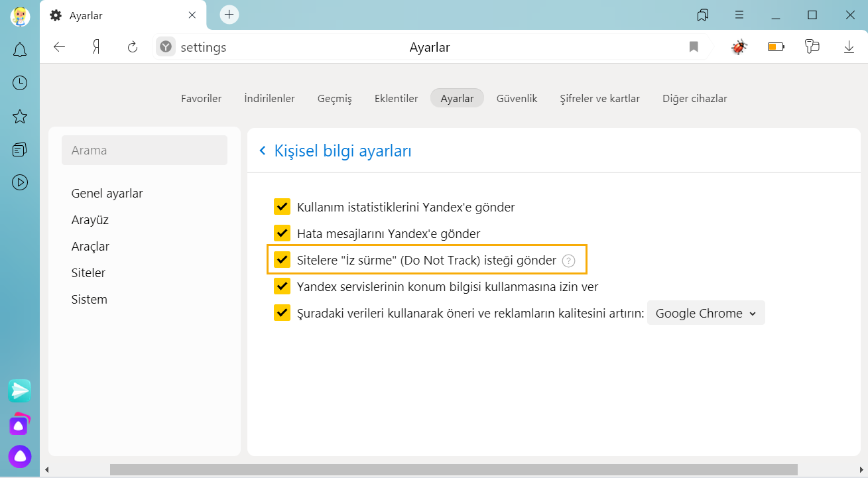Open Diğer cihazlar tab
This screenshot has height=478, width=868.
tap(695, 98)
